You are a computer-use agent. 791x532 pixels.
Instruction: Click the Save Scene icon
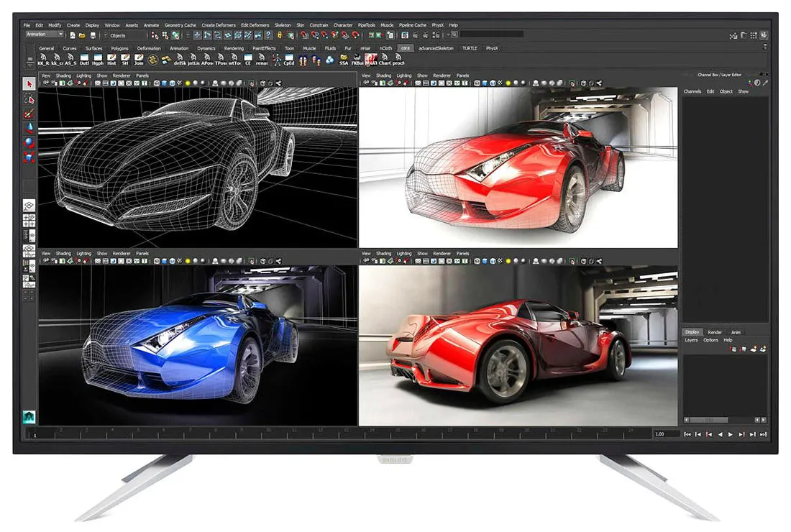click(92, 35)
